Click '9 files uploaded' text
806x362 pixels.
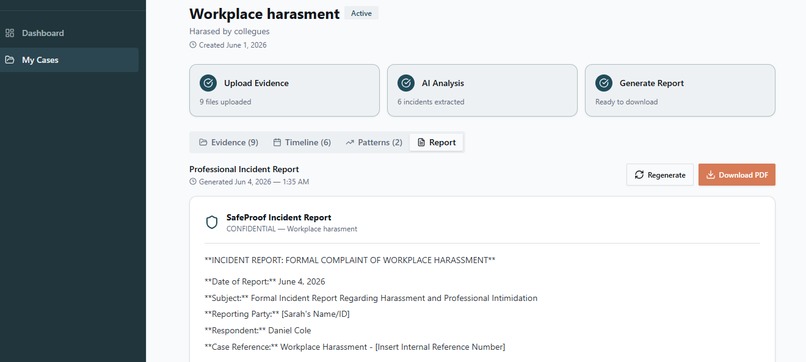coord(225,102)
